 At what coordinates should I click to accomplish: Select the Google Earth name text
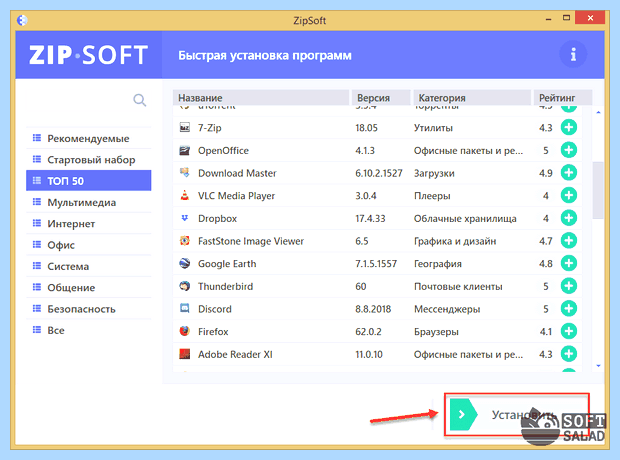(227, 264)
